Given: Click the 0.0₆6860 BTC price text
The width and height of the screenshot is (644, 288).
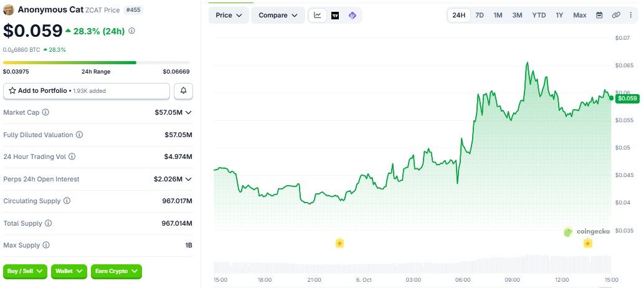Looking at the screenshot, I should [21, 50].
